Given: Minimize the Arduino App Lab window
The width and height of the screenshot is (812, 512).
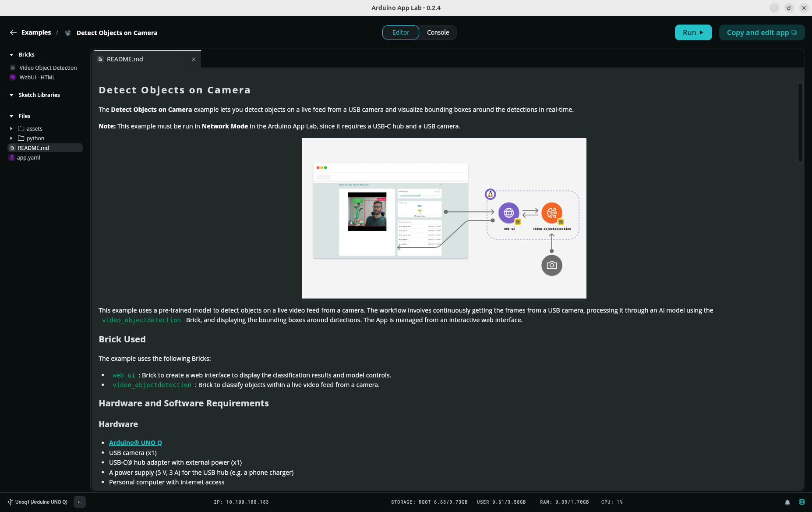Looking at the screenshot, I should 774,8.
